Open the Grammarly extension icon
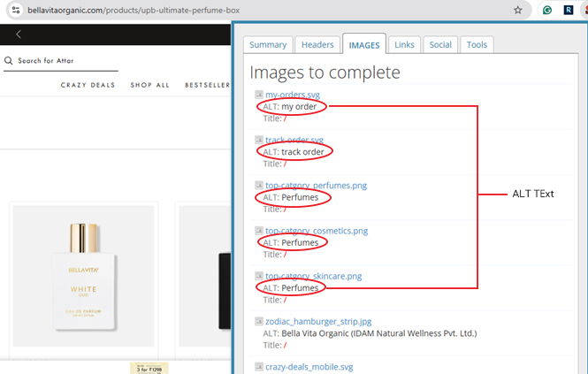The image size is (588, 374). click(x=547, y=10)
